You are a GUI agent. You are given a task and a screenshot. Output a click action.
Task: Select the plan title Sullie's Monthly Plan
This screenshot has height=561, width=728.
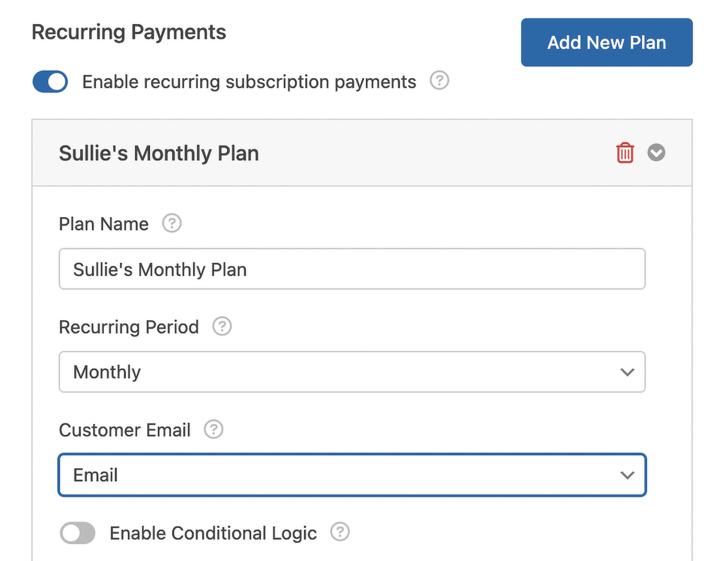[158, 153]
